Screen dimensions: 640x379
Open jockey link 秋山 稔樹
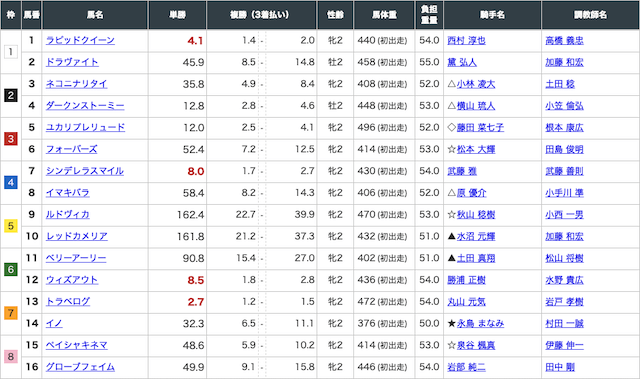tap(476, 215)
